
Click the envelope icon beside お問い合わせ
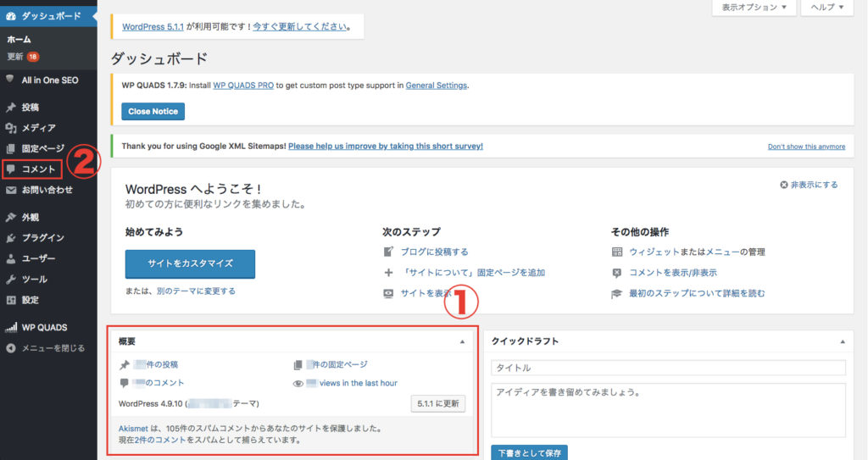click(10, 190)
